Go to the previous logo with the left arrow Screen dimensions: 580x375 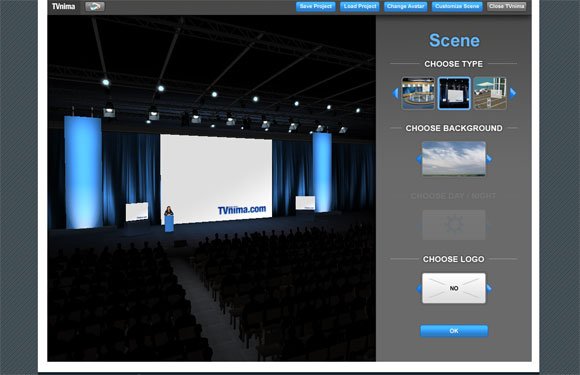[419, 288]
